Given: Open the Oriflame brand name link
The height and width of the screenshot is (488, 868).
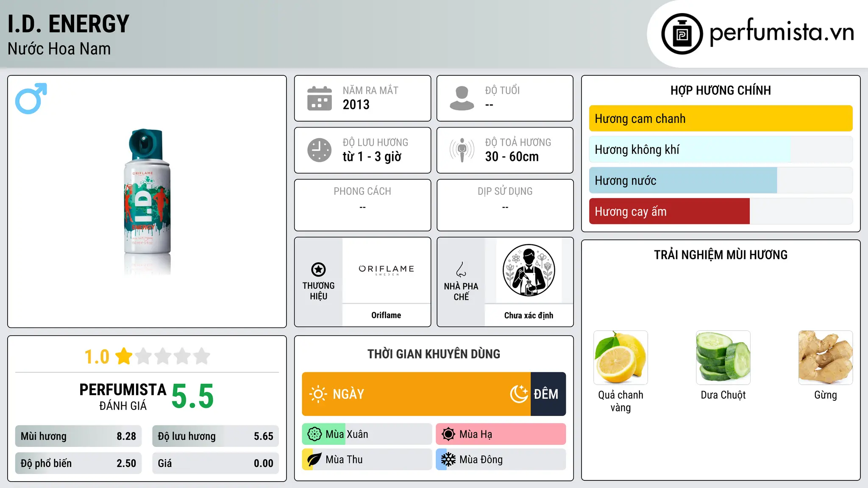Looking at the screenshot, I should [386, 315].
